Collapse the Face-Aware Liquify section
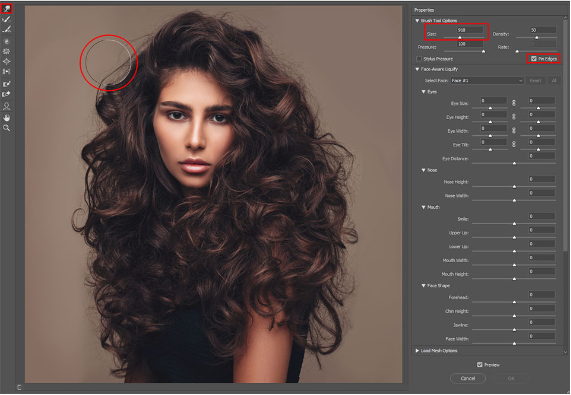Screen dimensions: 571x395 pyautogui.click(x=417, y=69)
